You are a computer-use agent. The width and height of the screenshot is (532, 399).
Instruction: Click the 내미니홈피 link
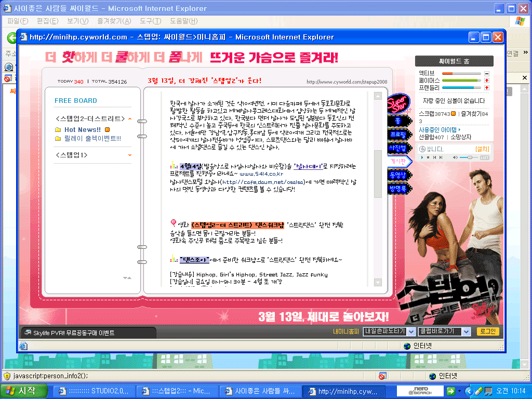click(x=345, y=331)
